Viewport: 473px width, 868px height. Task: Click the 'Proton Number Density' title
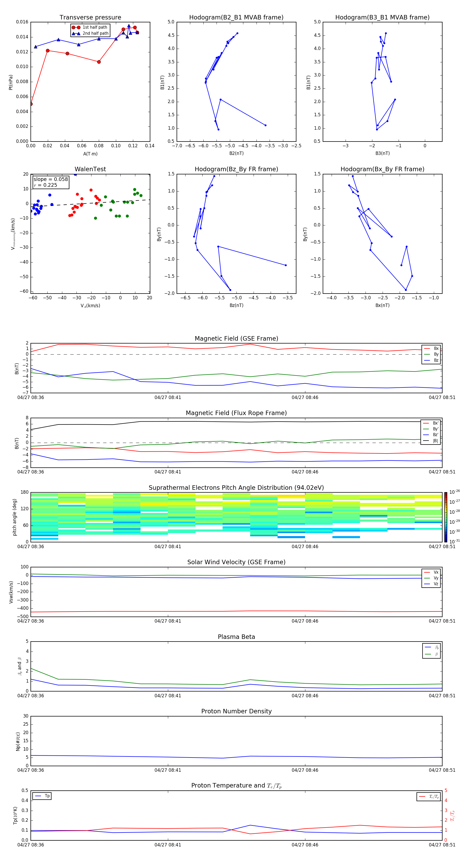point(236,711)
